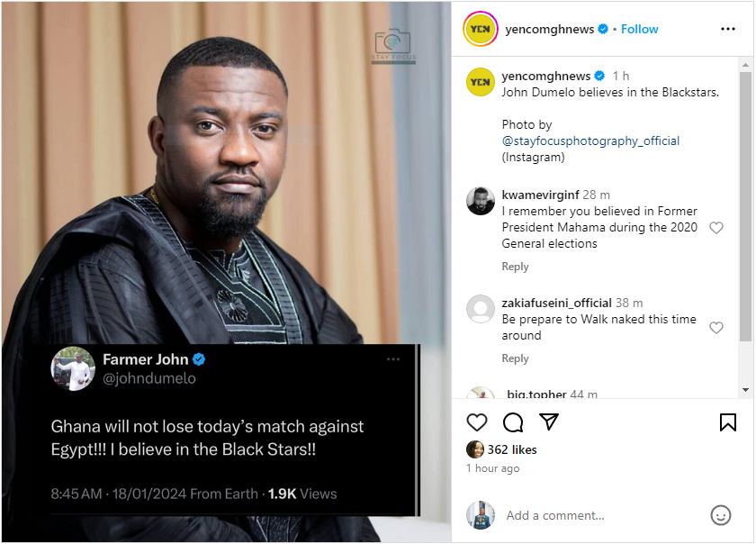756x544 pixels.
Task: Like kwamevirginf's comment
Action: pos(716,228)
